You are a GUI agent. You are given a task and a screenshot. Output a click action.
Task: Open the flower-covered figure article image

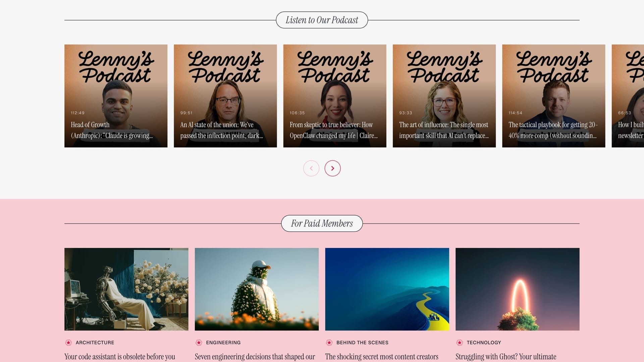click(257, 289)
